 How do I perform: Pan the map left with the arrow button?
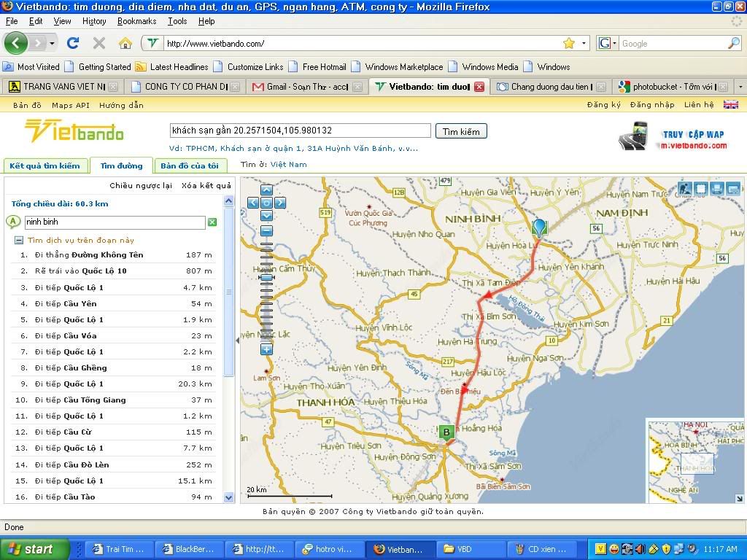tap(253, 203)
